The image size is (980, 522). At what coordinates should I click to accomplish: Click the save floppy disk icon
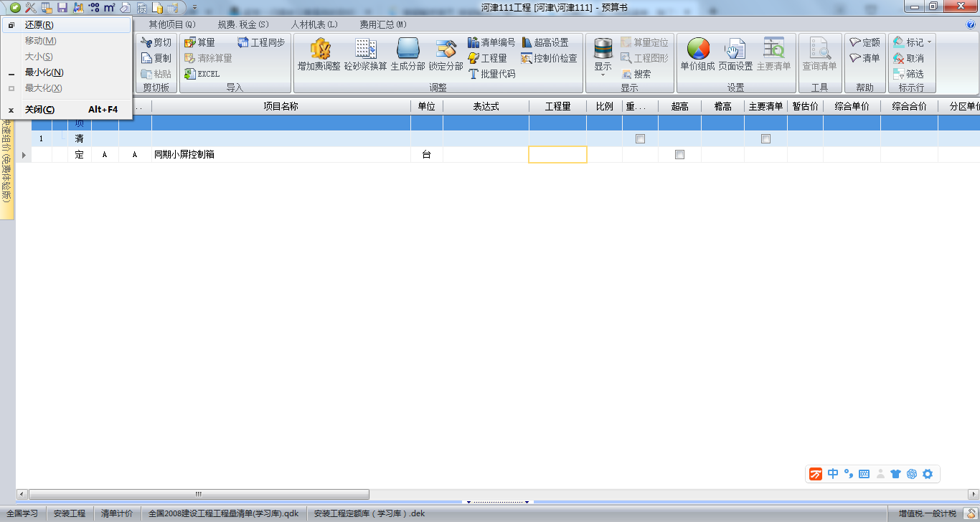point(62,7)
